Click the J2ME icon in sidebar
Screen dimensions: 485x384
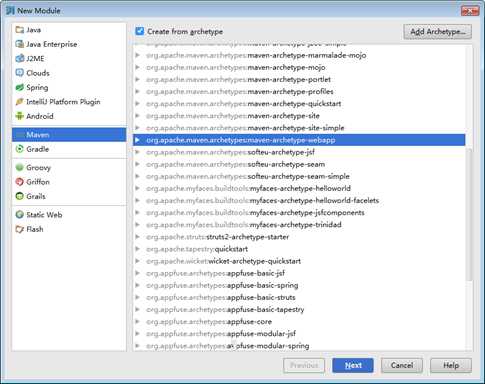coord(20,59)
